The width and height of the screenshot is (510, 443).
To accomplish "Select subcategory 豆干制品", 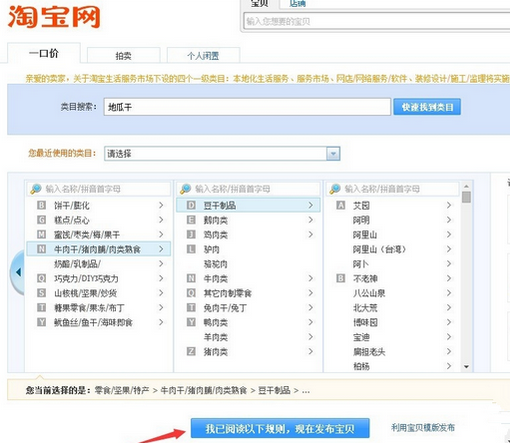I will point(248,205).
